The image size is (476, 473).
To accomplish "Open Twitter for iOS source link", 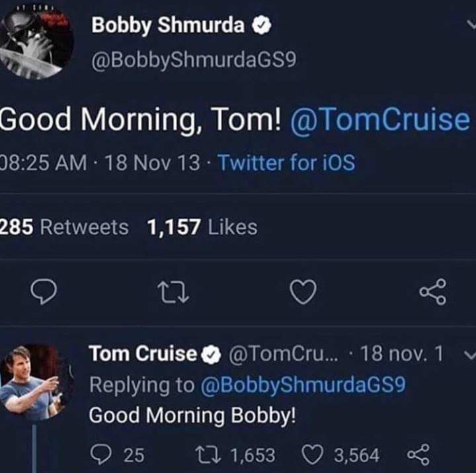I will [286, 162].
